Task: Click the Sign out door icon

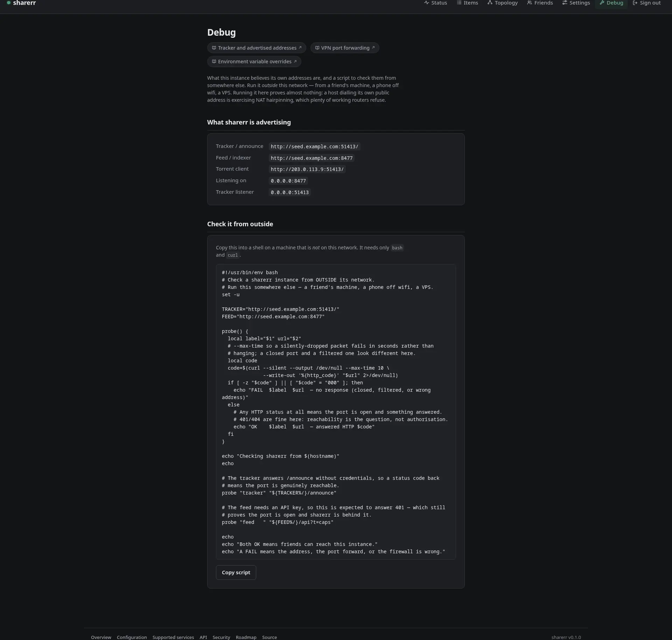Action: pyautogui.click(x=635, y=3)
